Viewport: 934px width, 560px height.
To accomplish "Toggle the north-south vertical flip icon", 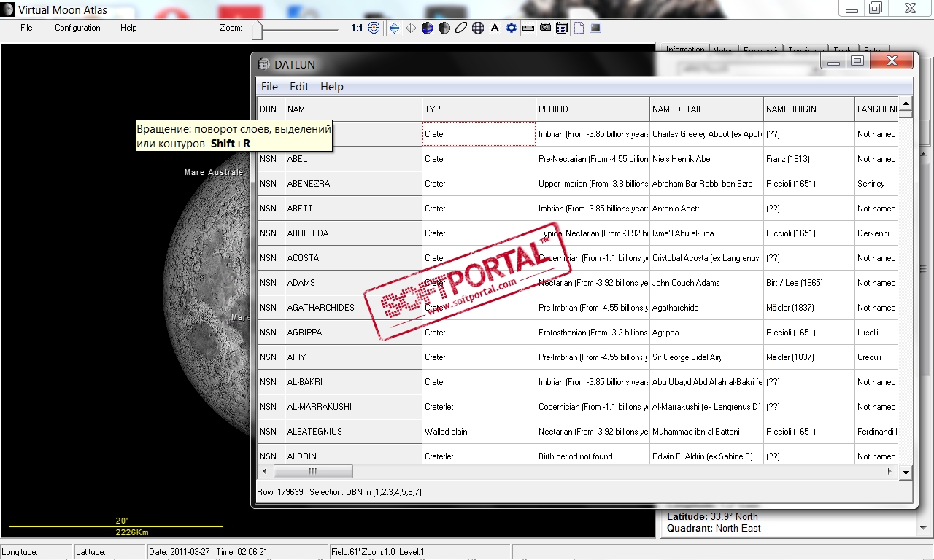I will (x=394, y=28).
